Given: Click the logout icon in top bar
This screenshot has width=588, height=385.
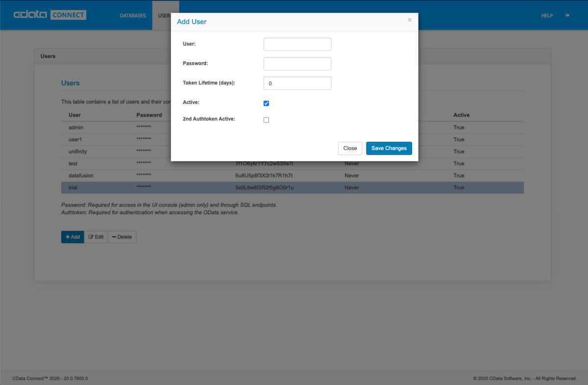Looking at the screenshot, I should click(x=567, y=16).
